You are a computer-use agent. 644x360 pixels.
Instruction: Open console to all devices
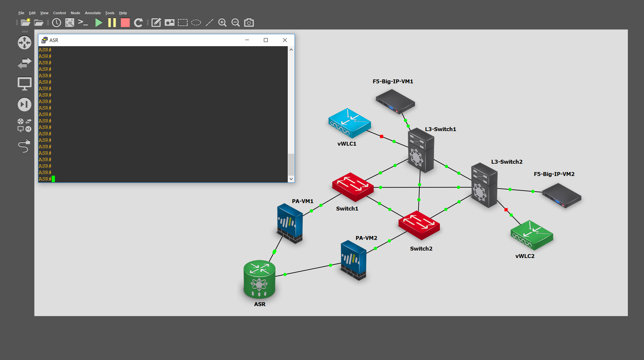(x=83, y=22)
